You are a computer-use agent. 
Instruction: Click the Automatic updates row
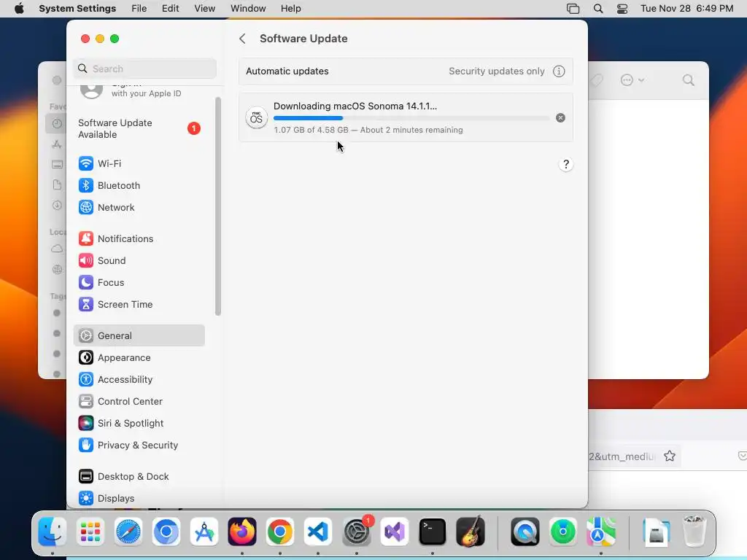click(x=406, y=71)
